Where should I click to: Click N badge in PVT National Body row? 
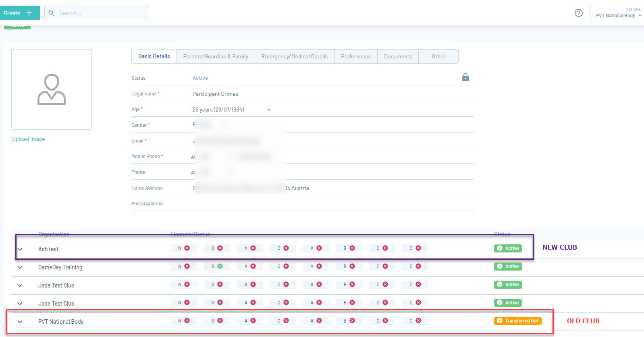coord(184,321)
